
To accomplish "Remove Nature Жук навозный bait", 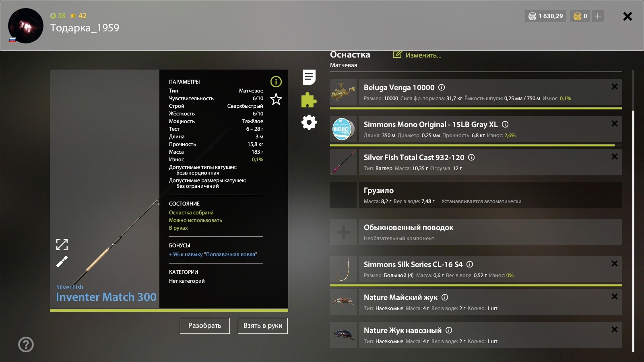I will 615,329.
